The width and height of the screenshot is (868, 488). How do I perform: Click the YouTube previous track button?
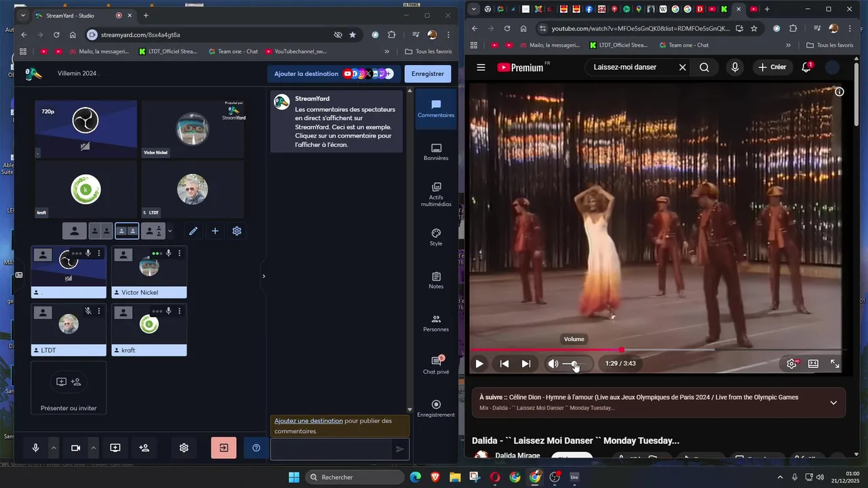pos(505,363)
